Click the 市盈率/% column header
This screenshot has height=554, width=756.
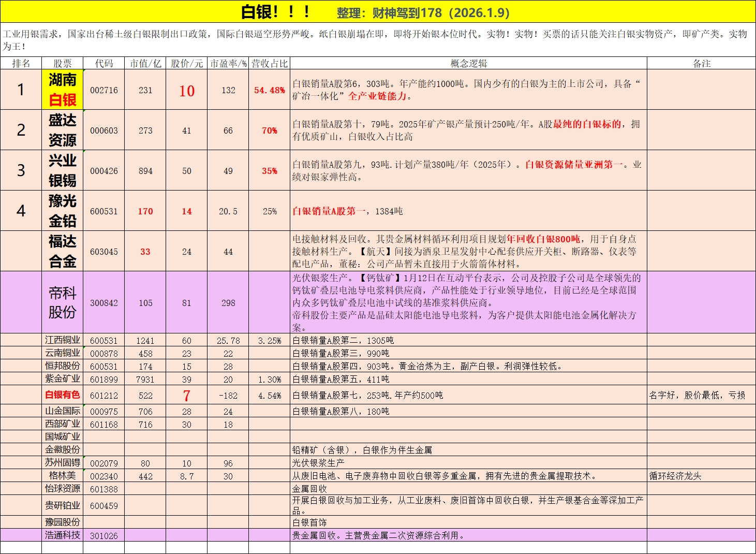coord(228,63)
